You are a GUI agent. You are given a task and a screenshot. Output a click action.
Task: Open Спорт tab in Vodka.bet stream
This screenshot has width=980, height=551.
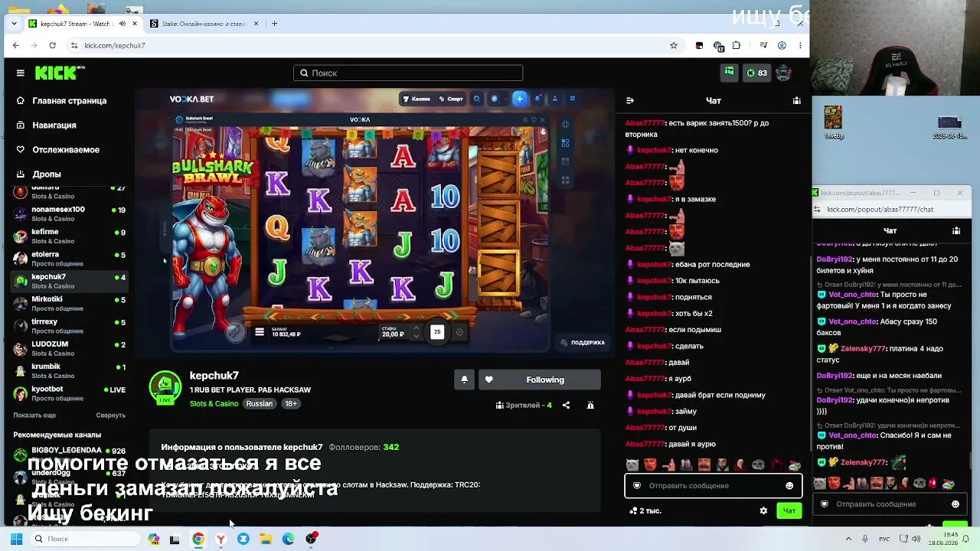451,99
